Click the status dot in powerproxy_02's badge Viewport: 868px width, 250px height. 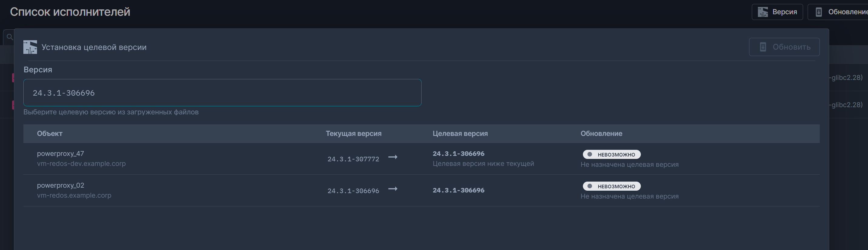[590, 186]
